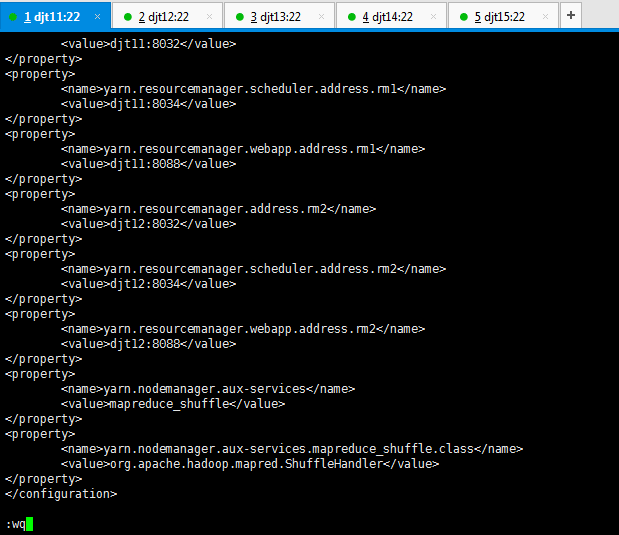The height and width of the screenshot is (535, 619).
Task: Switch to the djt15:22 session tab
Action: tap(503, 16)
